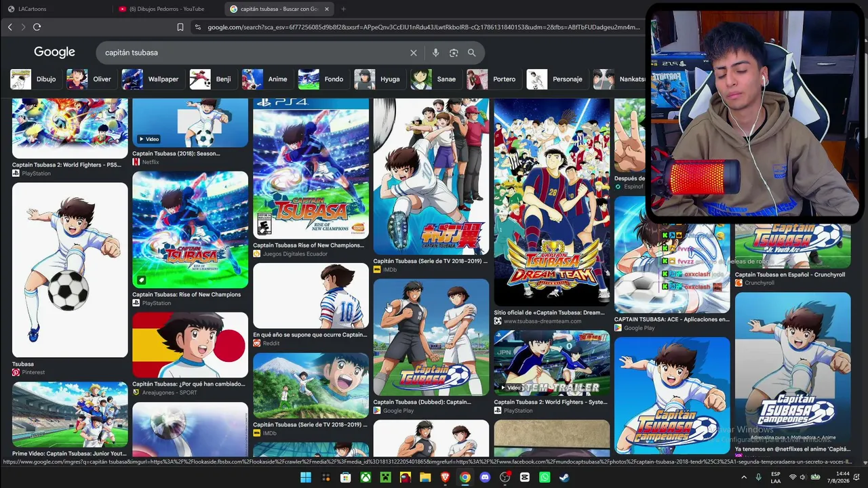
Task: Open the Pinterest Tsubasa kicking ball image
Action: point(70,270)
